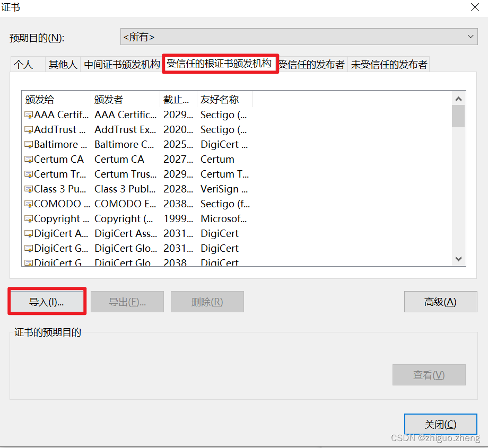488x448 pixels.
Task: Click the 查看(V) button
Action: click(429, 375)
